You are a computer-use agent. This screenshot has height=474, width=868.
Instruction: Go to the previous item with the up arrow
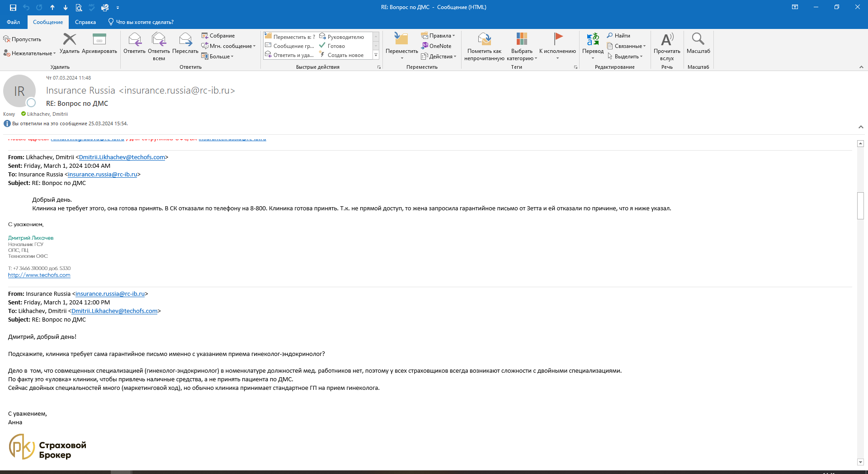coord(52,7)
